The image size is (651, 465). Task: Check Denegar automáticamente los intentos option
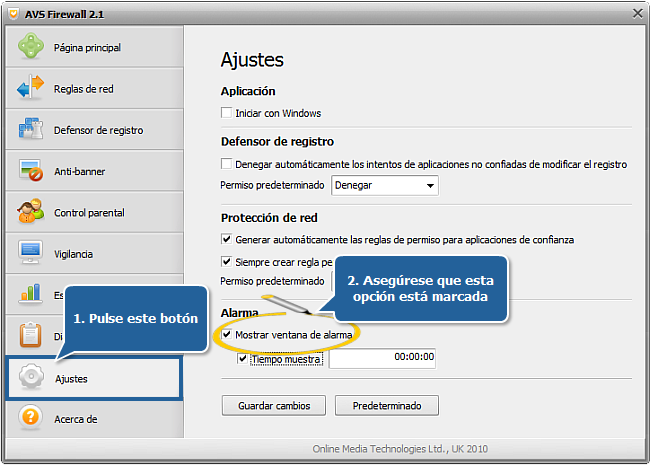click(x=226, y=164)
